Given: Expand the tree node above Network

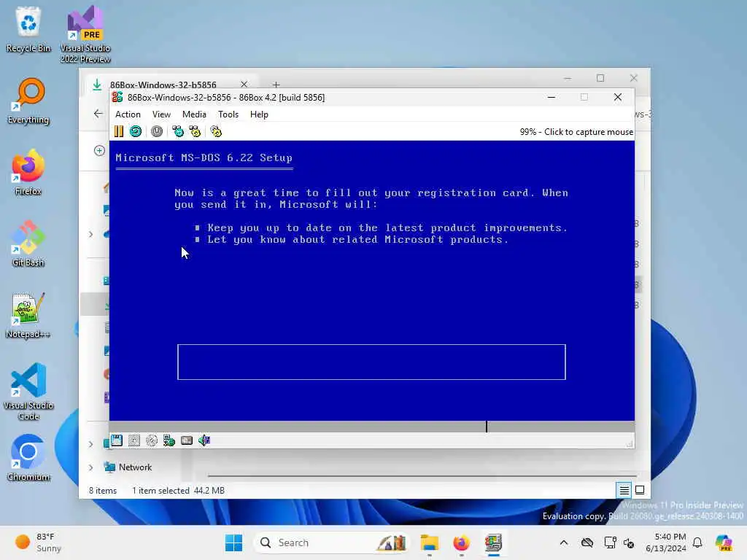Looking at the screenshot, I should 91,444.
